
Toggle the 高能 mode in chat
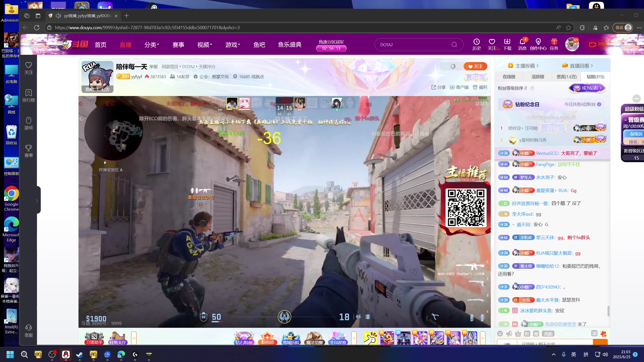(548, 334)
